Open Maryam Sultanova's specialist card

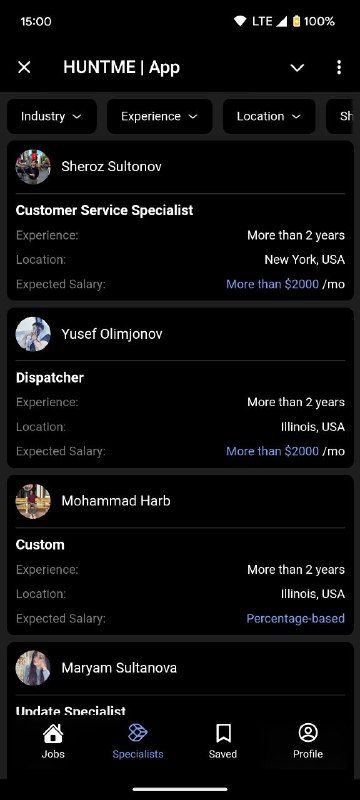coord(180,679)
